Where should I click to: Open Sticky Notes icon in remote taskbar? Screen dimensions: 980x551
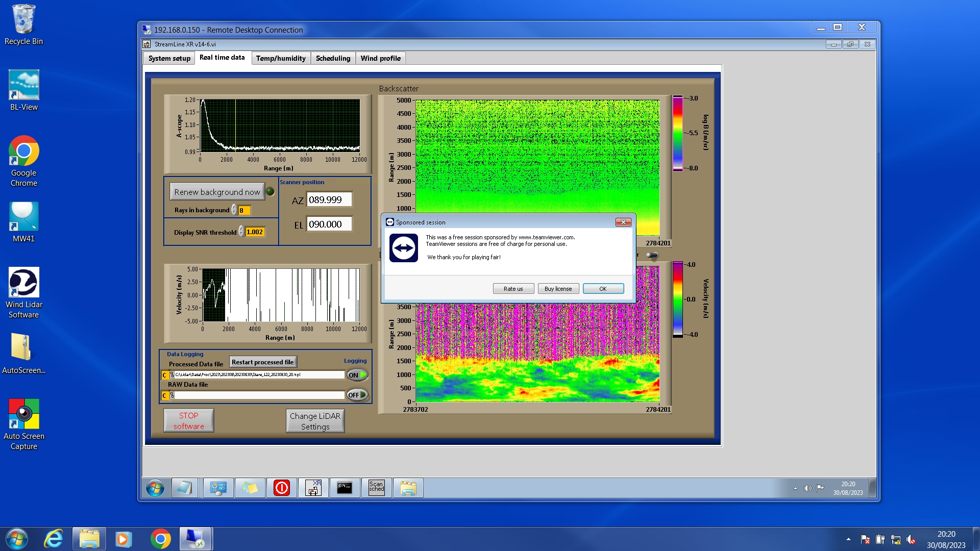250,488
